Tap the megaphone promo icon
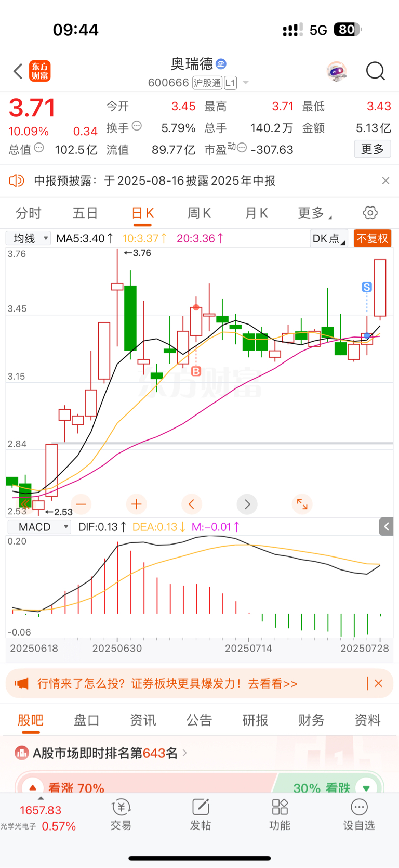Screen dimensions: 399x868 21,683
